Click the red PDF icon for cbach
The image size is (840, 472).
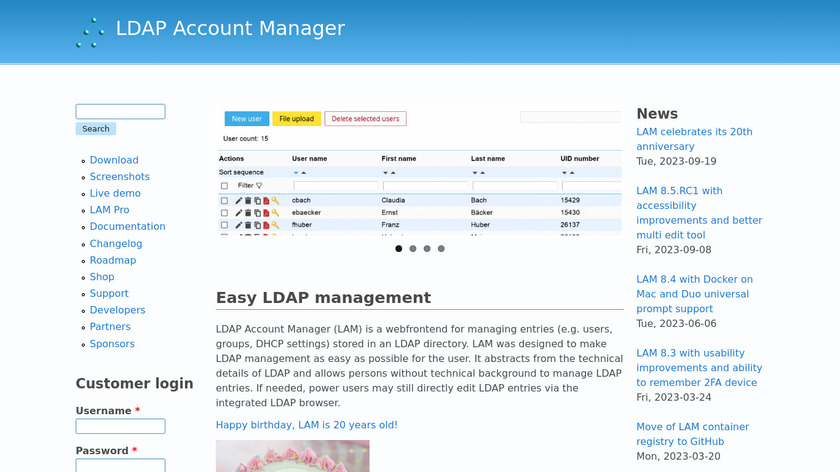266,200
